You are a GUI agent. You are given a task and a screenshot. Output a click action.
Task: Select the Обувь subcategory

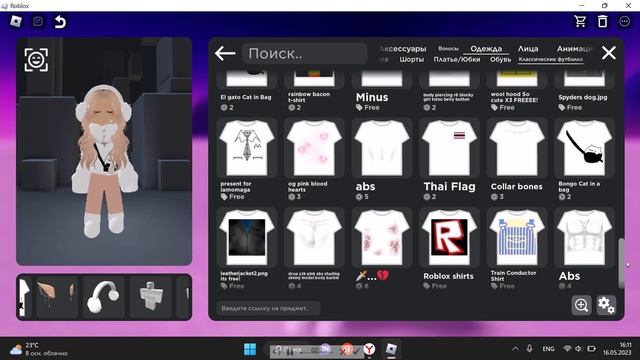pos(500,60)
